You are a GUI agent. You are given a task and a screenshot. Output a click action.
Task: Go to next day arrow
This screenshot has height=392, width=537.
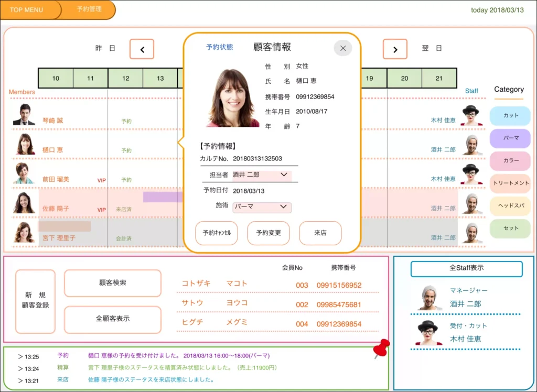pos(395,49)
